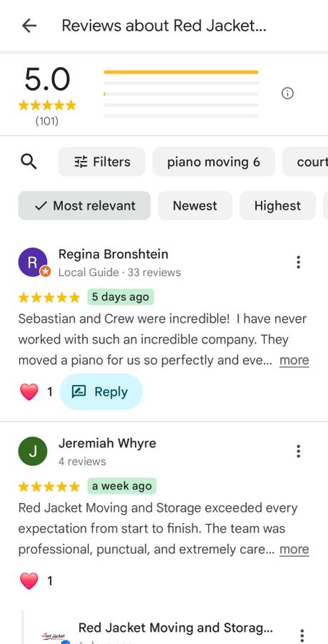This screenshot has height=644, width=328.
Task: Open the Filters options
Action: [101, 162]
